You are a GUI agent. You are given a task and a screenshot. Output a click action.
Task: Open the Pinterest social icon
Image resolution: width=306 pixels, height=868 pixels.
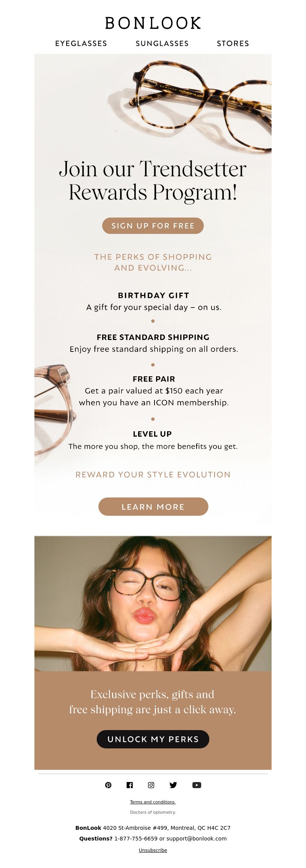point(108,785)
